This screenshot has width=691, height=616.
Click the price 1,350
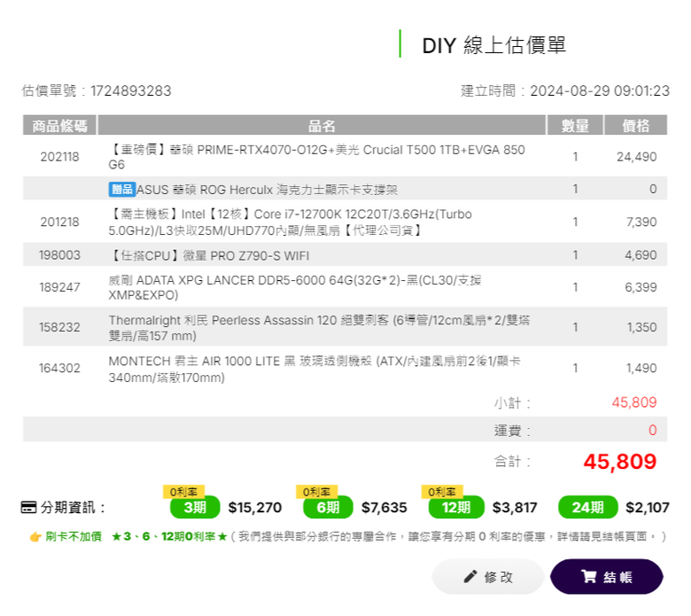[641, 328]
